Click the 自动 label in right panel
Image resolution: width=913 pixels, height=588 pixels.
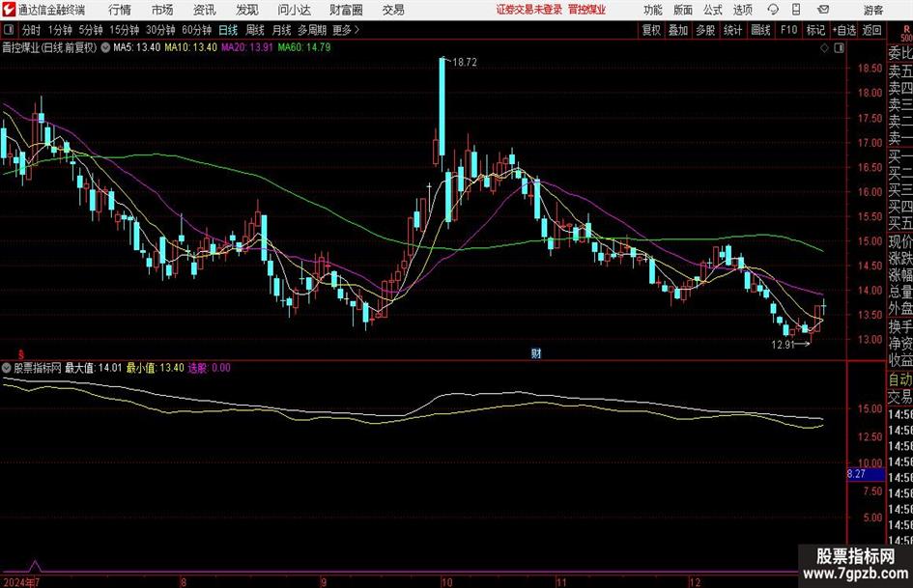pos(900,379)
